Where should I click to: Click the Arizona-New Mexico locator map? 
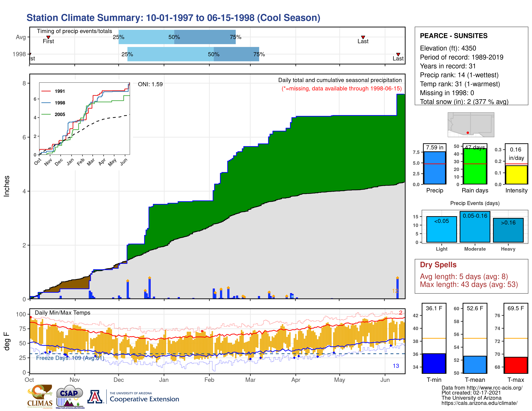pos(471,124)
